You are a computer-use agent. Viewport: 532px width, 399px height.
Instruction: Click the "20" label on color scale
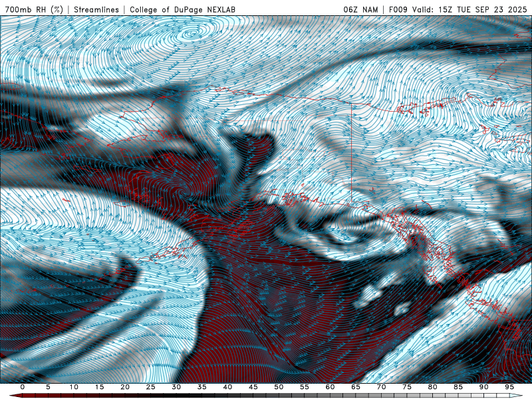[x=125, y=387]
